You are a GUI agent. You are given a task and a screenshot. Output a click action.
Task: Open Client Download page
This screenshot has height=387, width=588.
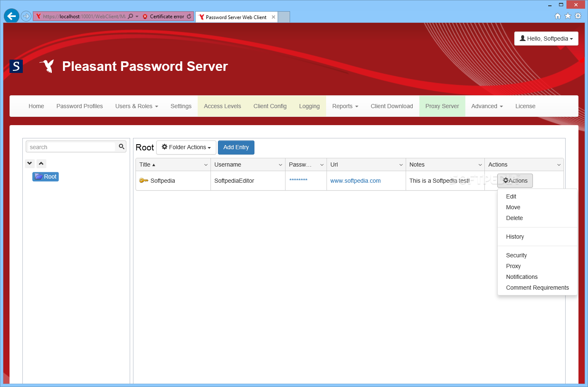point(392,106)
